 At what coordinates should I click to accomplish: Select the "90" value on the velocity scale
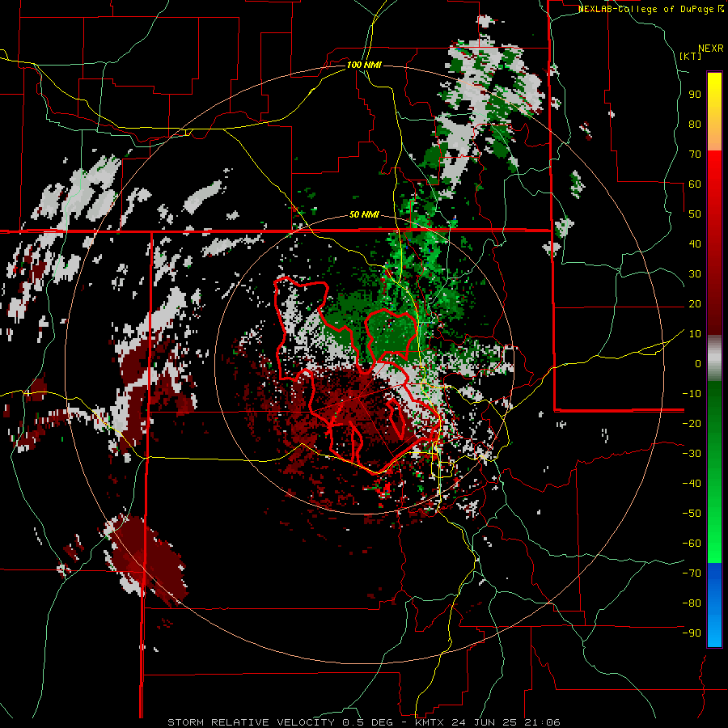[x=695, y=95]
